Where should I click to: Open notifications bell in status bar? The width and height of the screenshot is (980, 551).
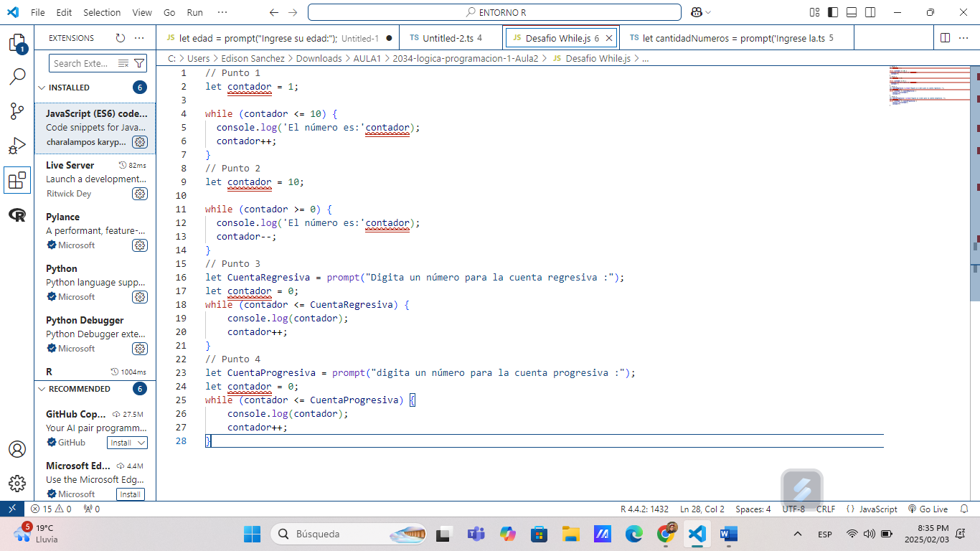[965, 509]
